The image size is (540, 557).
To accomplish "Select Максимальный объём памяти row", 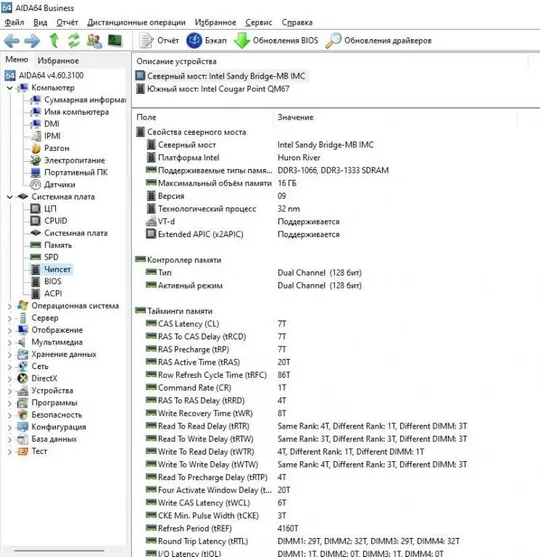I will tap(221, 183).
